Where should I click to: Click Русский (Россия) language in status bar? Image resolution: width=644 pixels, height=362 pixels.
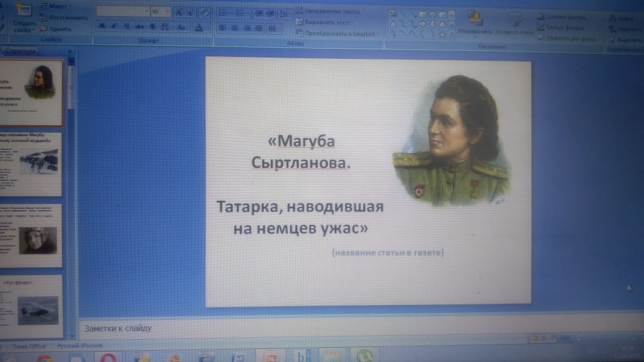coord(80,346)
